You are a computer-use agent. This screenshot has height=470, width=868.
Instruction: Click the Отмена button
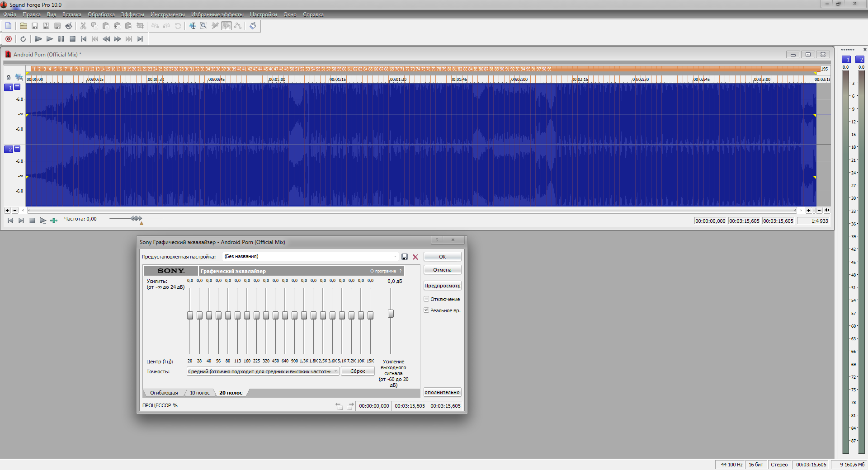pyautogui.click(x=443, y=270)
